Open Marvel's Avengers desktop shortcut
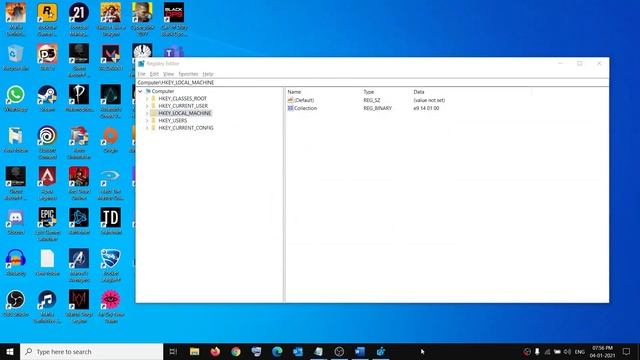The height and width of the screenshot is (360, 640). pyautogui.click(x=79, y=265)
